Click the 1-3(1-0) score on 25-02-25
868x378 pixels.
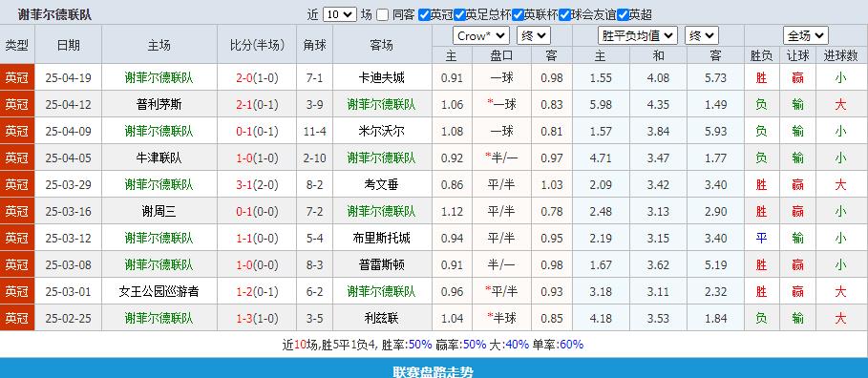[257, 318]
